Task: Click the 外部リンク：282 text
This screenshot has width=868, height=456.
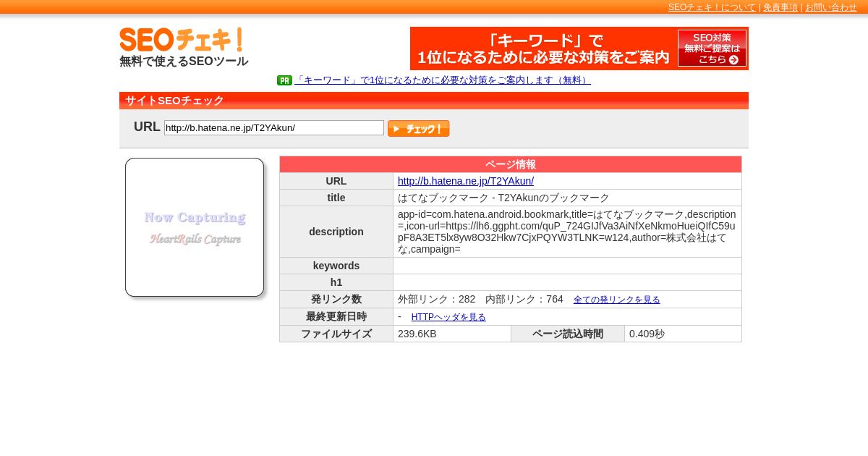Action: pos(437,299)
